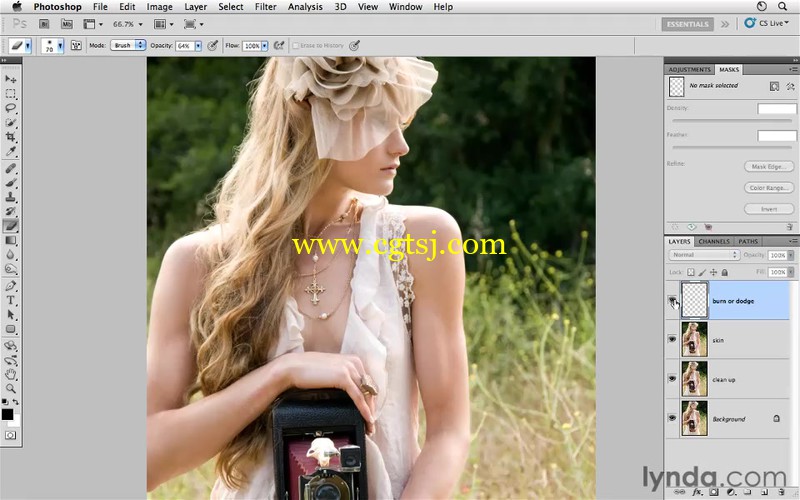Open the CS Live menu

(x=766, y=23)
